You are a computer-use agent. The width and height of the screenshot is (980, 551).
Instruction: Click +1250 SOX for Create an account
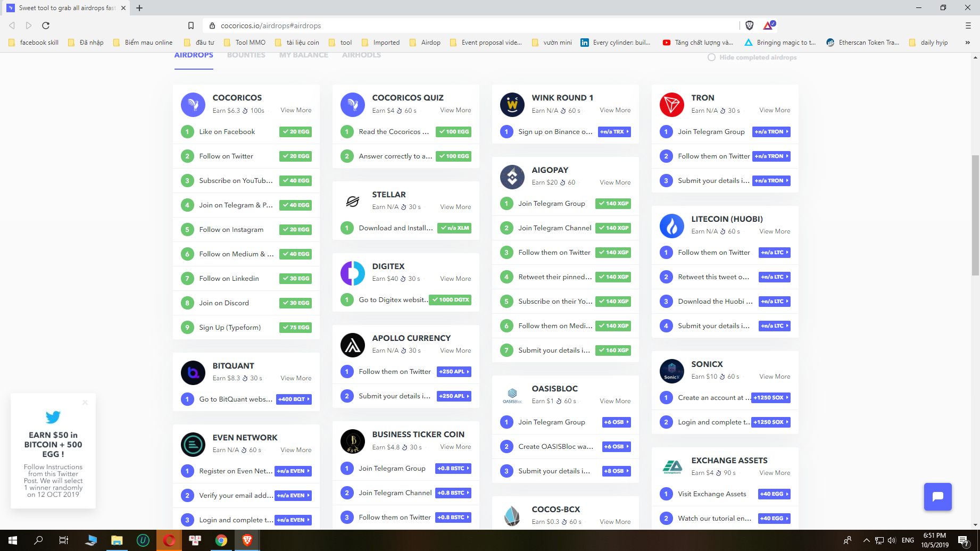click(x=771, y=398)
